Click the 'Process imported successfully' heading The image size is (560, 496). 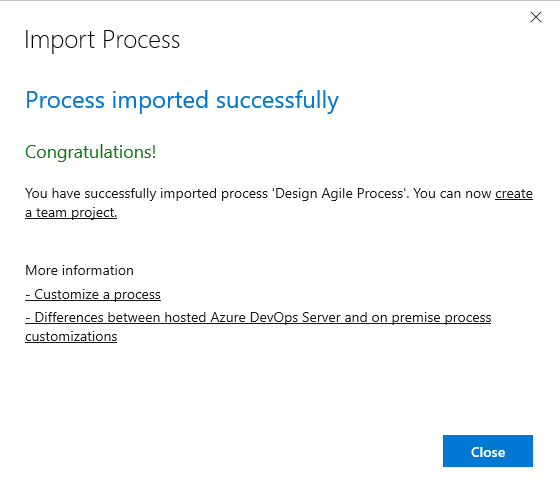coord(182,100)
